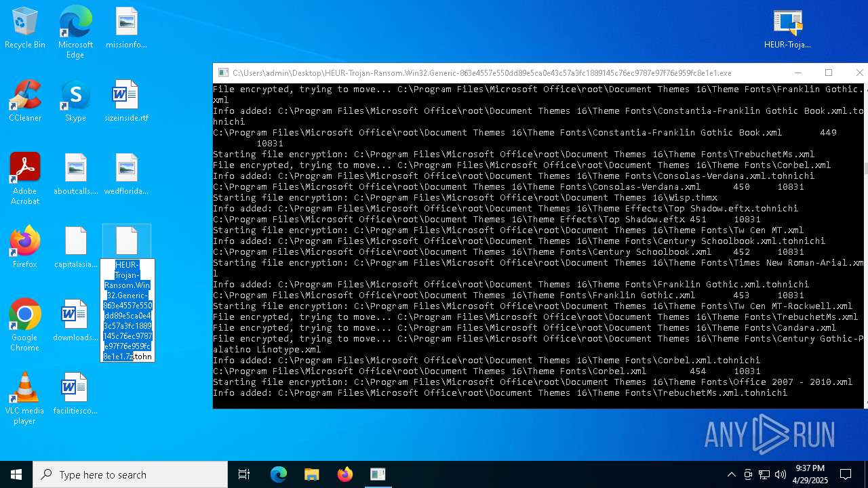
Task: Open Firefox from taskbar
Action: (345, 474)
